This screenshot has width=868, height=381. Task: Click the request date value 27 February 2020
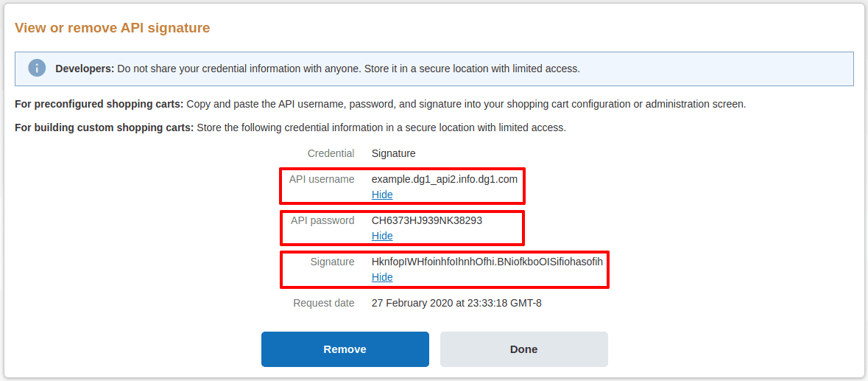click(x=456, y=303)
